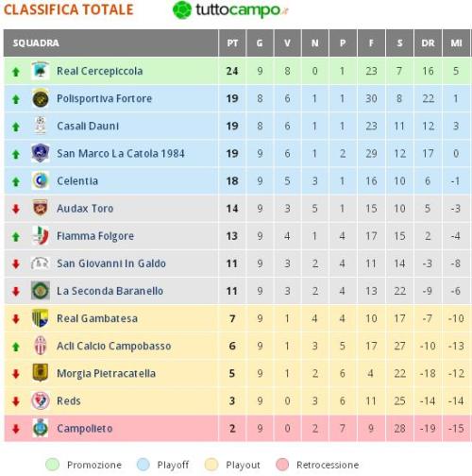The image size is (472, 476).
Task: Click the Campolieto team badge
Action: click(41, 428)
